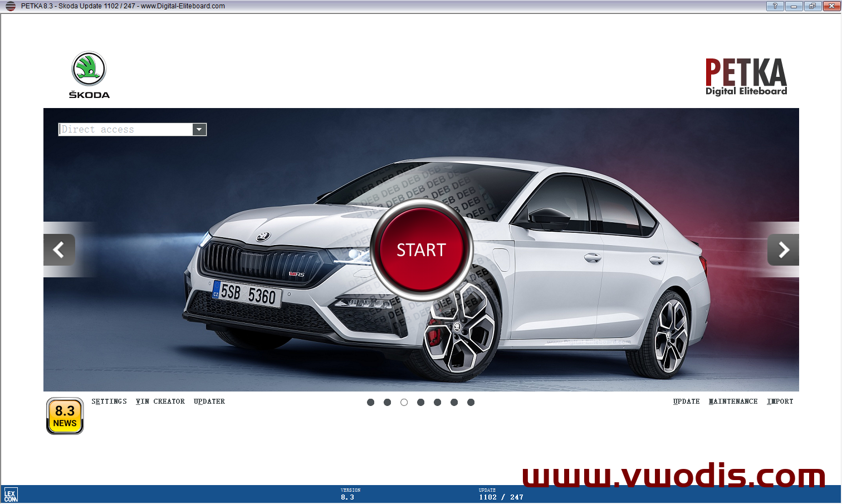This screenshot has width=842, height=504.
Task: Go to the next slide arrow
Action: click(x=783, y=249)
